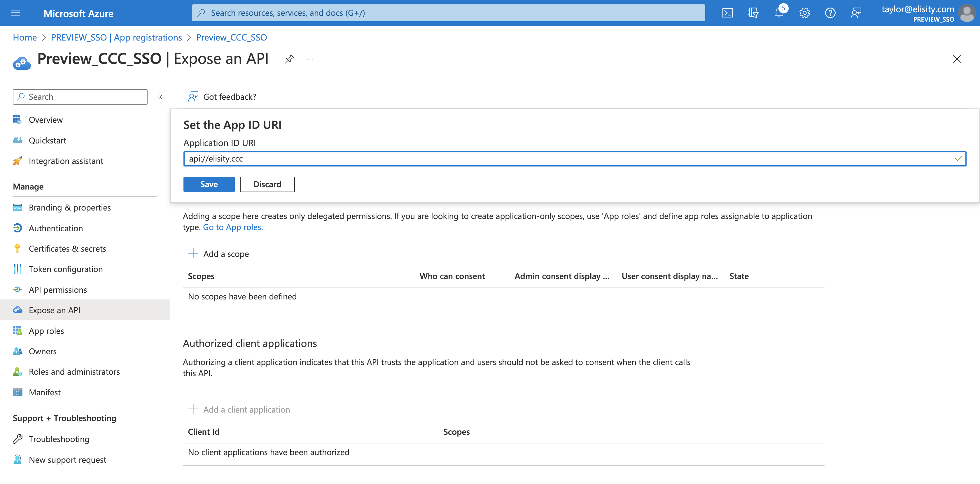980x484 pixels.
Task: Open Cloud Shell terminal icon
Action: pos(727,13)
